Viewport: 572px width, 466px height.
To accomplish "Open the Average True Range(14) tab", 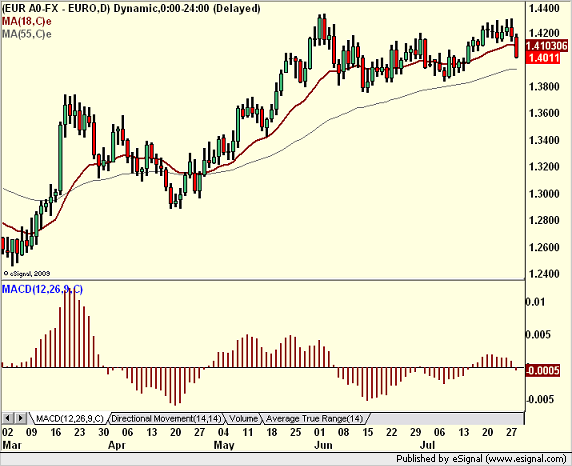I will pos(314,419).
